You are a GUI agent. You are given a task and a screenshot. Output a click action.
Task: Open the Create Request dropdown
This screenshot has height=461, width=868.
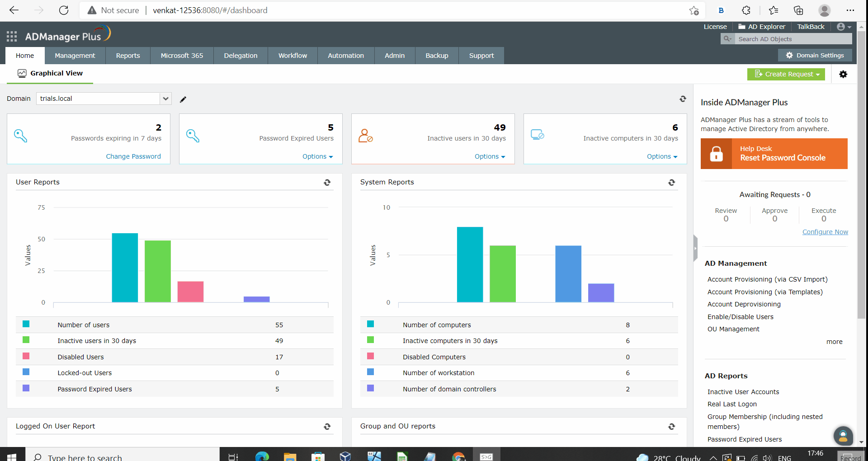point(786,74)
